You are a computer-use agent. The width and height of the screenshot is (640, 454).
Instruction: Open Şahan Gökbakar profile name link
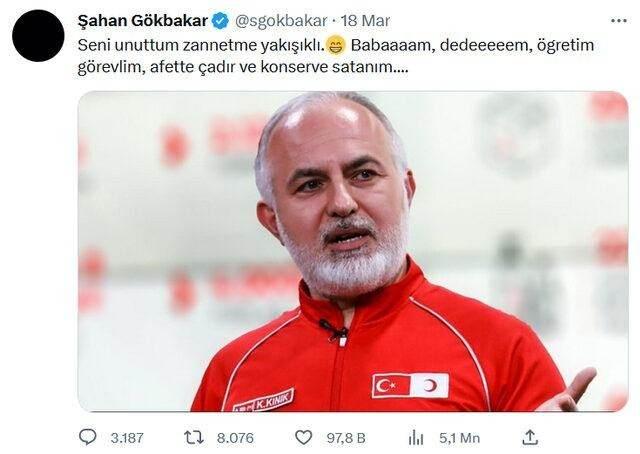pos(143,21)
